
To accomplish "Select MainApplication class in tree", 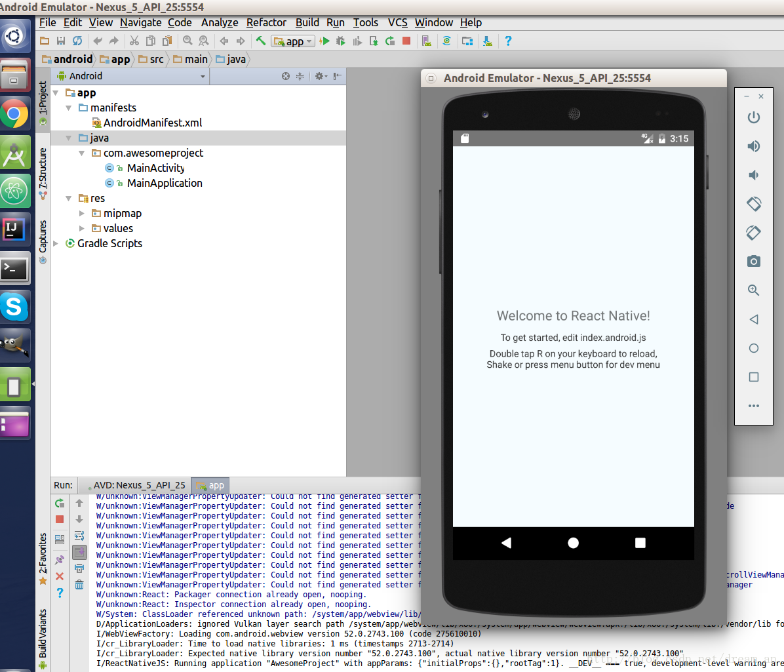I will (x=154, y=183).
